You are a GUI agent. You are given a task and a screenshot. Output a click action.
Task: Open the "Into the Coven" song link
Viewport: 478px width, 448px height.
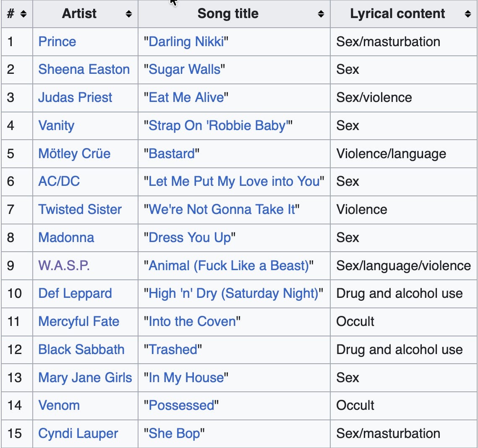[x=192, y=321]
